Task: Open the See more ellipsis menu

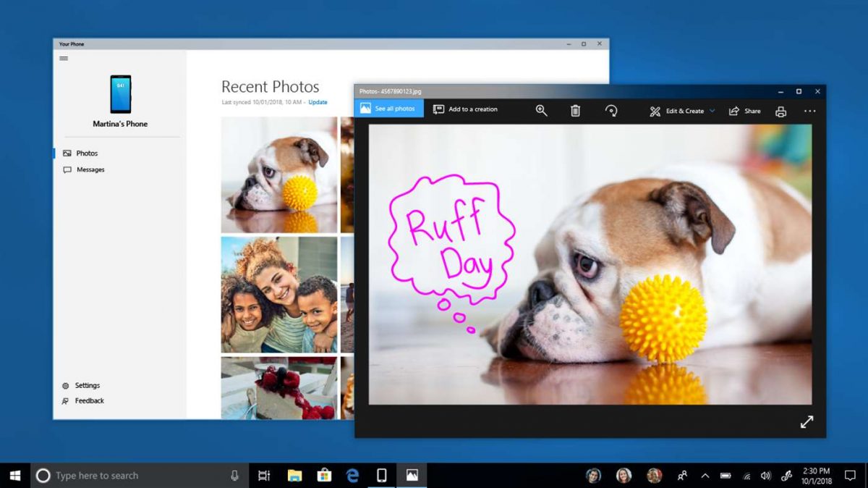Action: 809,110
